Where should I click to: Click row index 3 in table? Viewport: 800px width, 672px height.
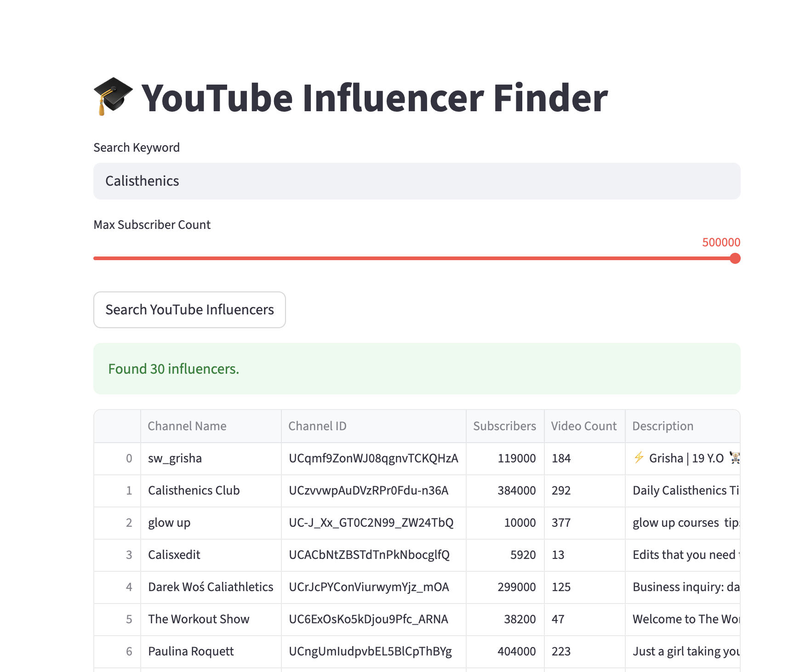tap(129, 555)
